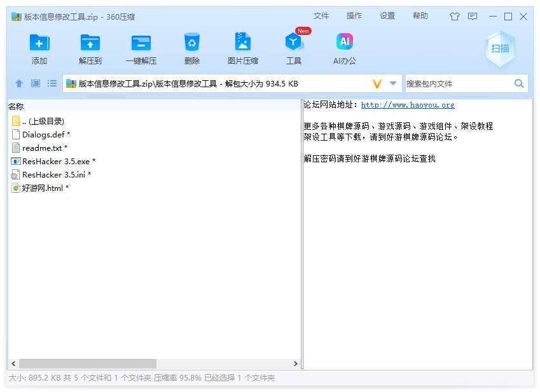This screenshot has width=540, height=392.
Task: Switch to the list view mode icon
Action: click(52, 83)
